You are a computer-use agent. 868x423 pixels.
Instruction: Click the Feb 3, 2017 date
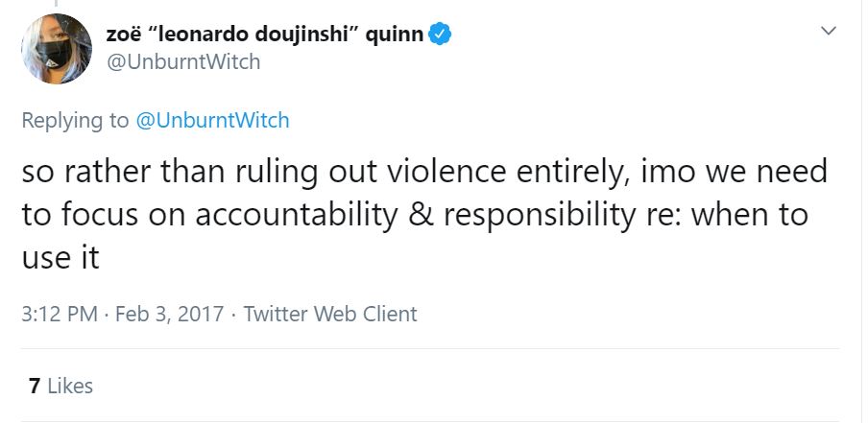click(x=171, y=314)
